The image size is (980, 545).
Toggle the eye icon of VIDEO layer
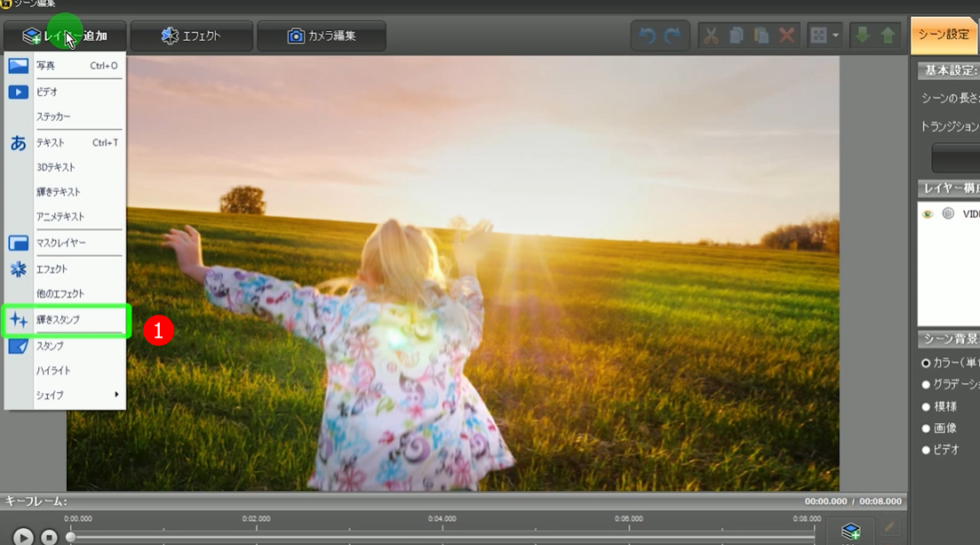click(x=928, y=214)
